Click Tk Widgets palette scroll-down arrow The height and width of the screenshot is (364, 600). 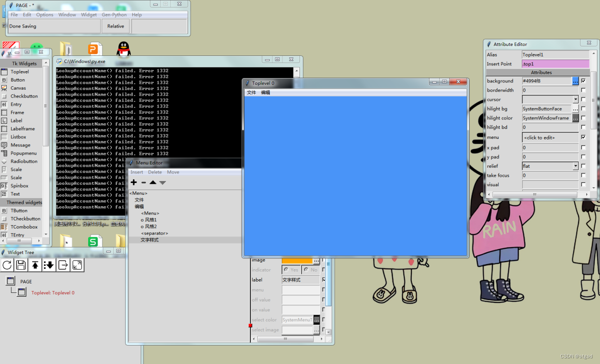[46, 234]
